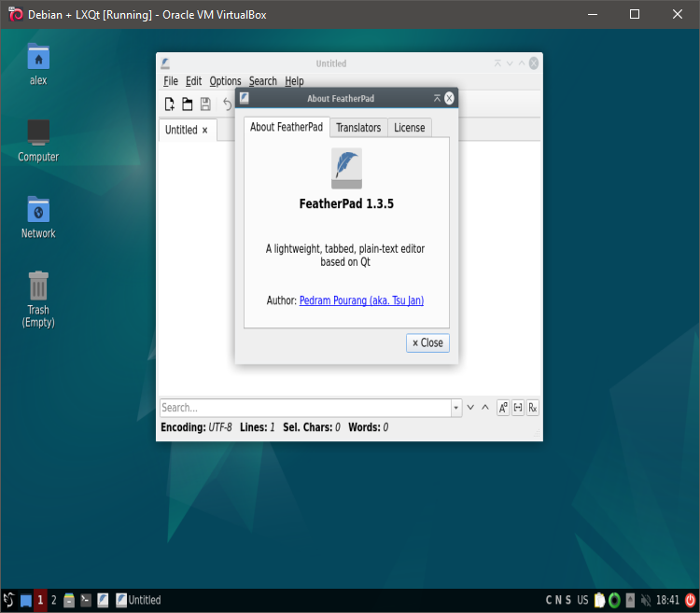The image size is (700, 613).
Task: Select the About FeatherPad tab
Action: [287, 127]
